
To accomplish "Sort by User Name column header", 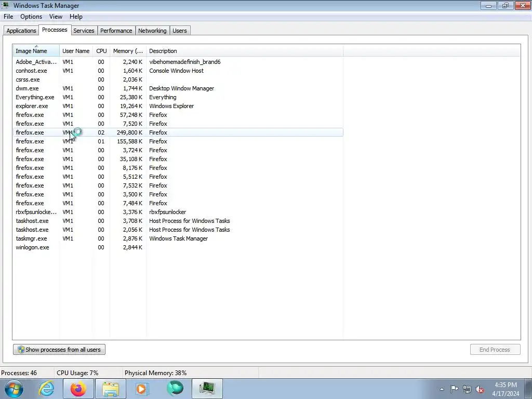I will point(76,51).
